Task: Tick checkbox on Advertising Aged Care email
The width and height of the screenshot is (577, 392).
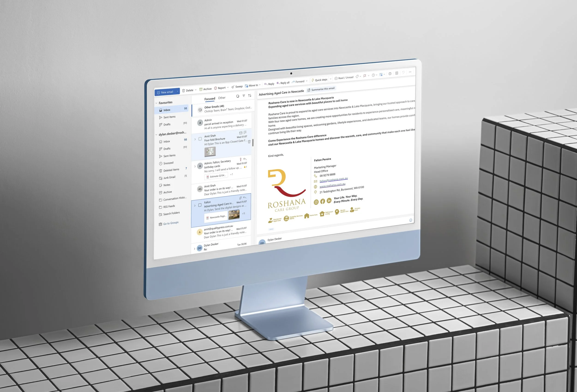Action: pyautogui.click(x=200, y=205)
